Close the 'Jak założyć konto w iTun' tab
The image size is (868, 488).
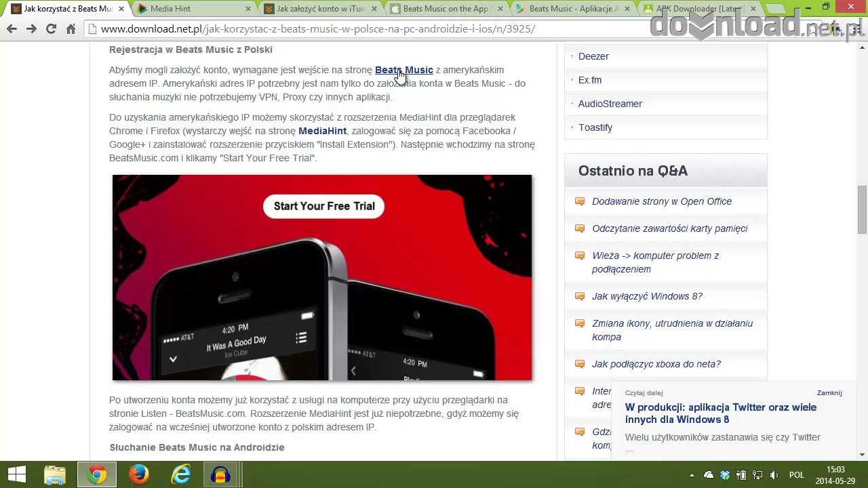tap(374, 9)
